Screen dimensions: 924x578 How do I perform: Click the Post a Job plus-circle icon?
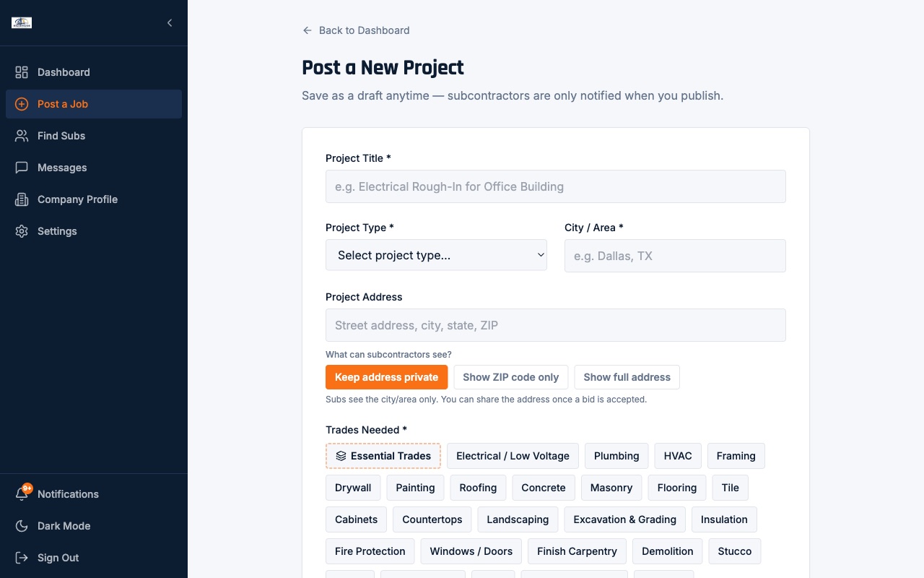pos(22,104)
